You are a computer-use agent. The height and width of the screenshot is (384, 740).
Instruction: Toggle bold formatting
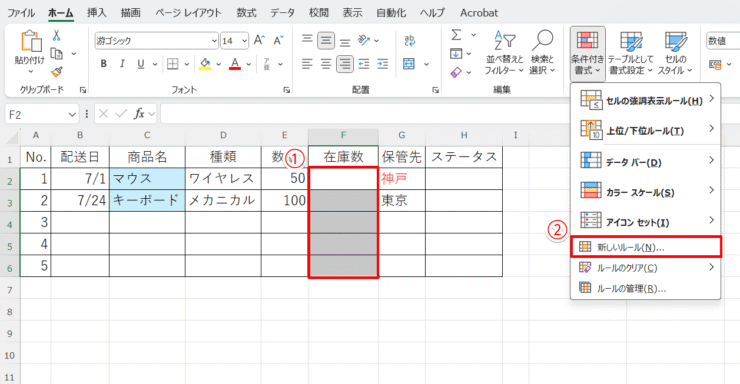103,64
